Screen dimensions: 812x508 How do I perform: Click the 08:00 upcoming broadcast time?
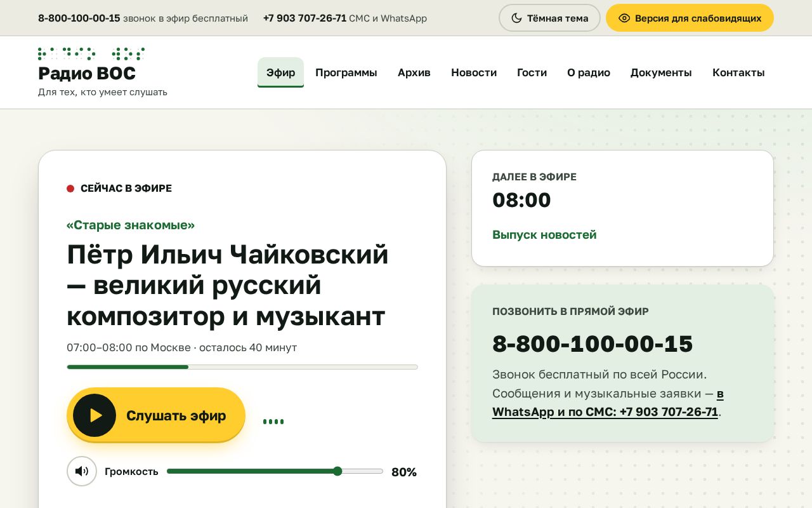[521, 200]
